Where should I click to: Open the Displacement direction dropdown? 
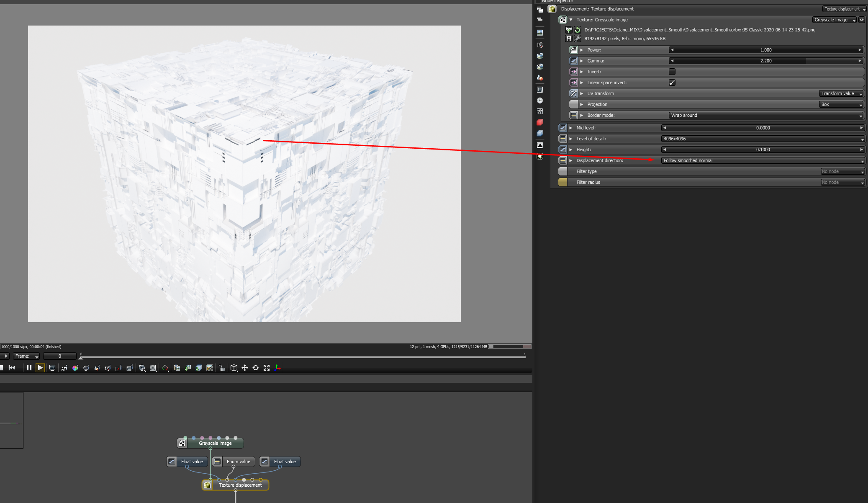click(x=763, y=160)
